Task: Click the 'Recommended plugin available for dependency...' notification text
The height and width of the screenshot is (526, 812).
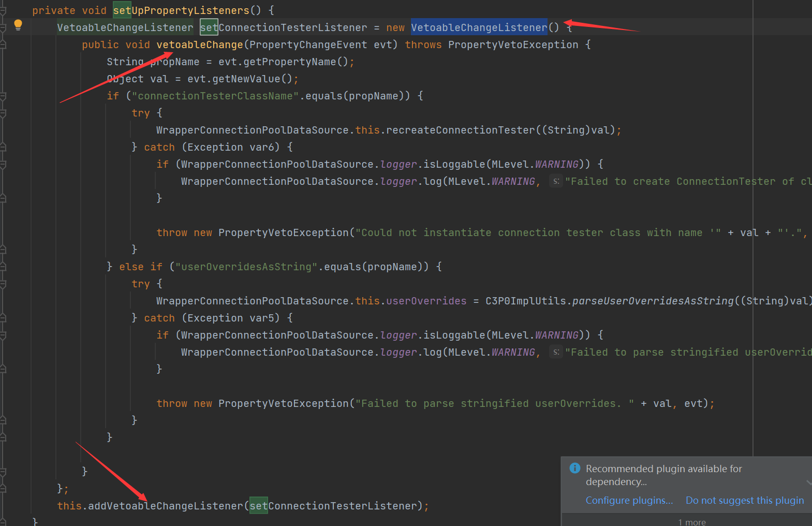Action: click(x=664, y=475)
